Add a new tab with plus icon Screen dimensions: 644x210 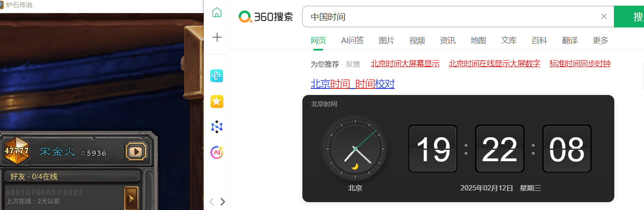point(217,37)
